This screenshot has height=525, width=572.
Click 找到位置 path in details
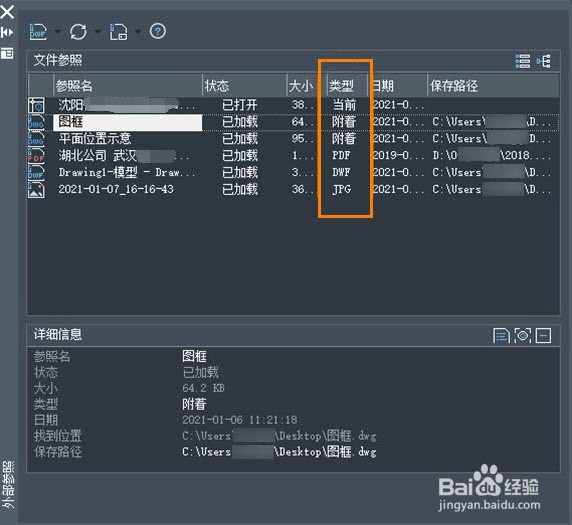[279, 436]
